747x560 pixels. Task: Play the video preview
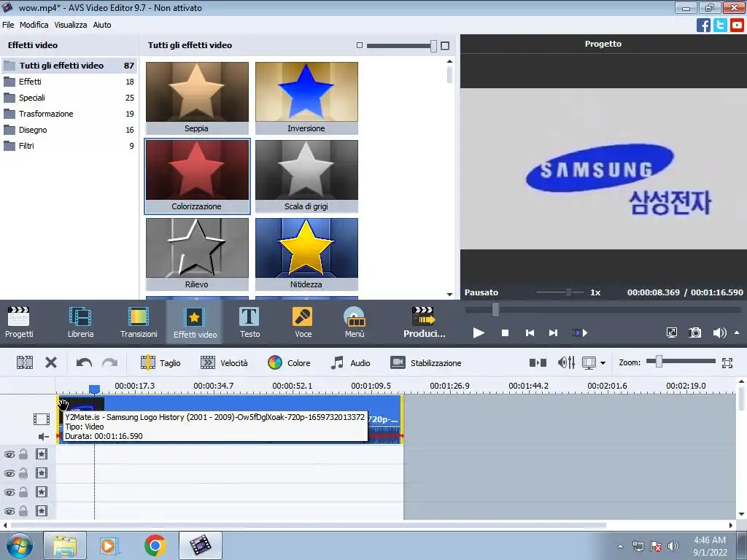tap(479, 332)
